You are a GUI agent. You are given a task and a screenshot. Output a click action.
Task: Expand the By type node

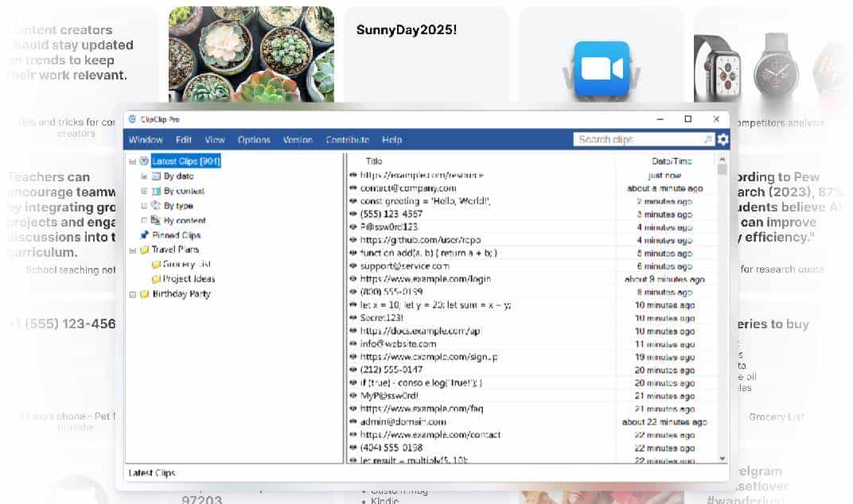tap(143, 206)
